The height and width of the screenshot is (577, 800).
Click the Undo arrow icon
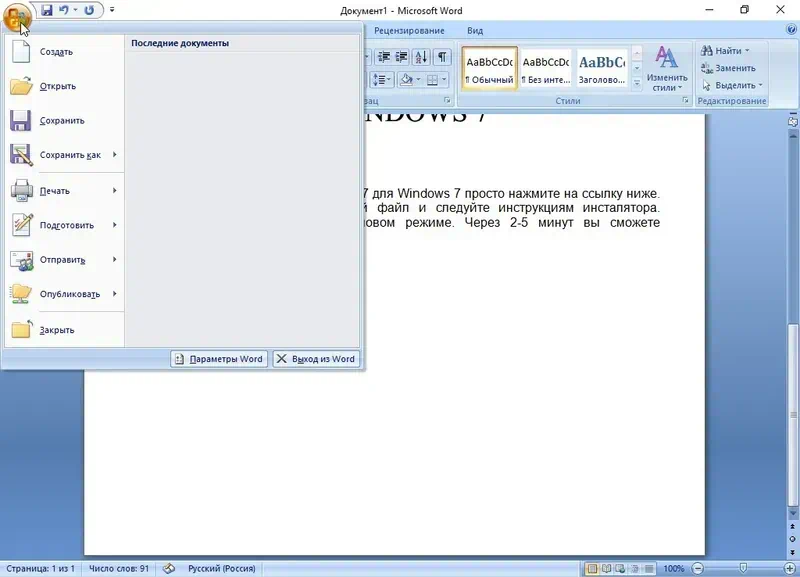(64, 10)
